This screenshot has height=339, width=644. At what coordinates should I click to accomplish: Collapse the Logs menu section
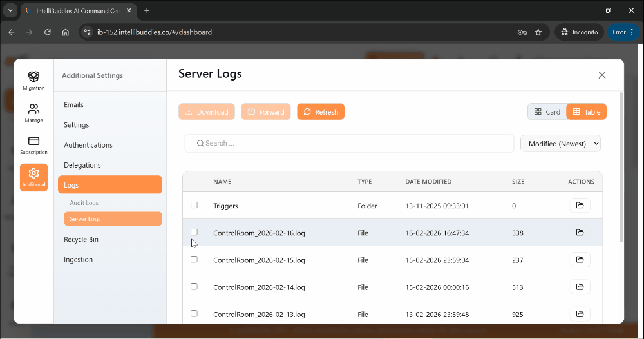click(110, 185)
